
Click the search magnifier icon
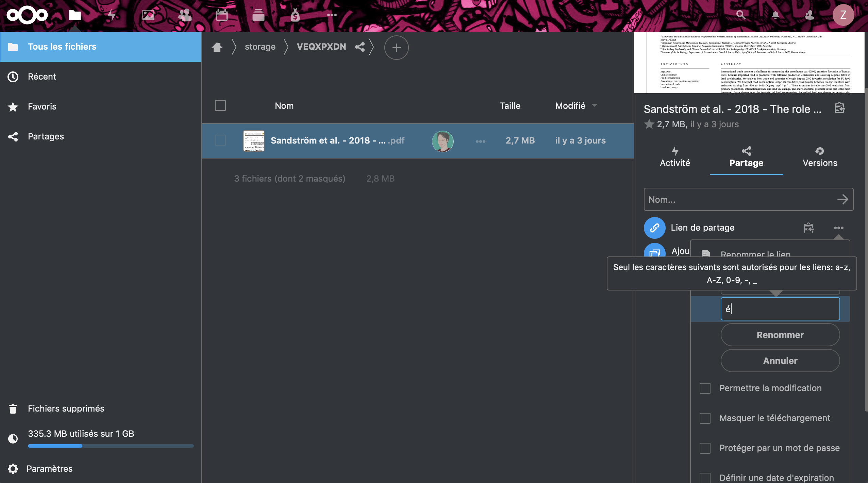[740, 15]
